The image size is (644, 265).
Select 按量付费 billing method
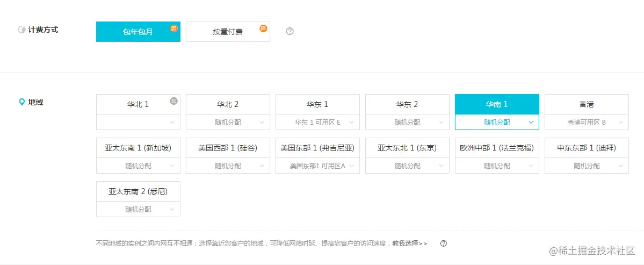[228, 32]
